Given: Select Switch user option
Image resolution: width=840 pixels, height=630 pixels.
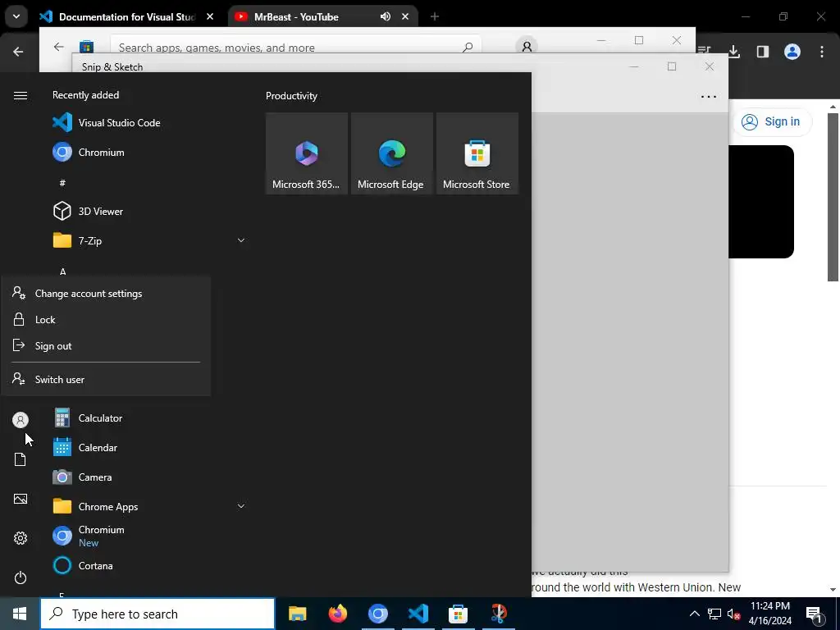Looking at the screenshot, I should click(x=106, y=379).
